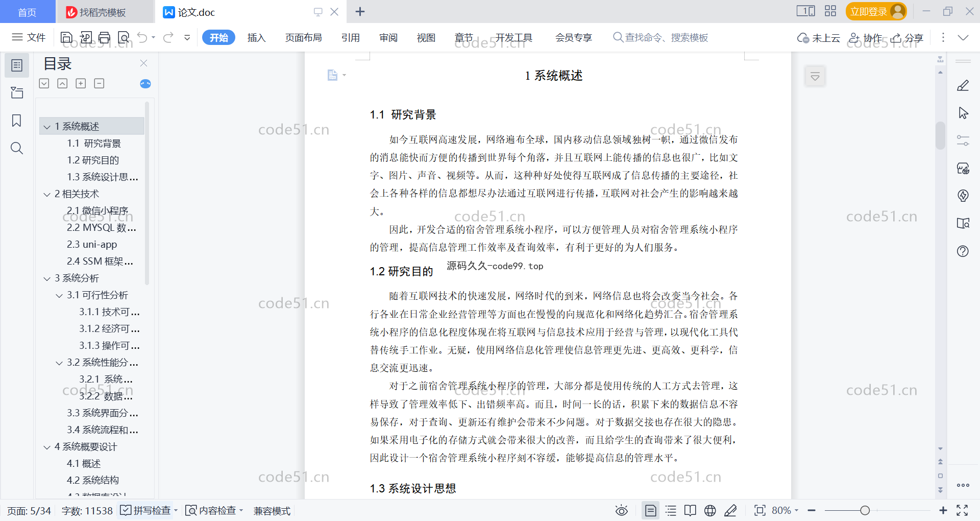Open the reading book icon in right sidebar
This screenshot has height=521, width=980.
point(963,223)
